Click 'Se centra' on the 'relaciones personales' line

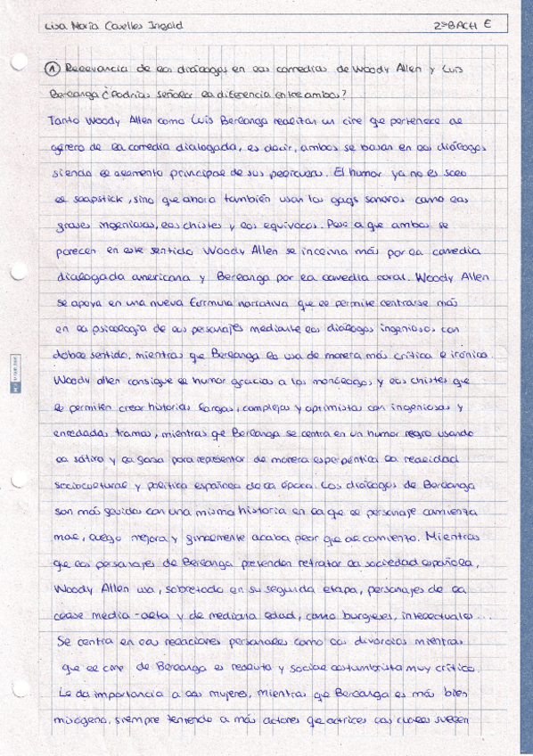(x=85, y=642)
